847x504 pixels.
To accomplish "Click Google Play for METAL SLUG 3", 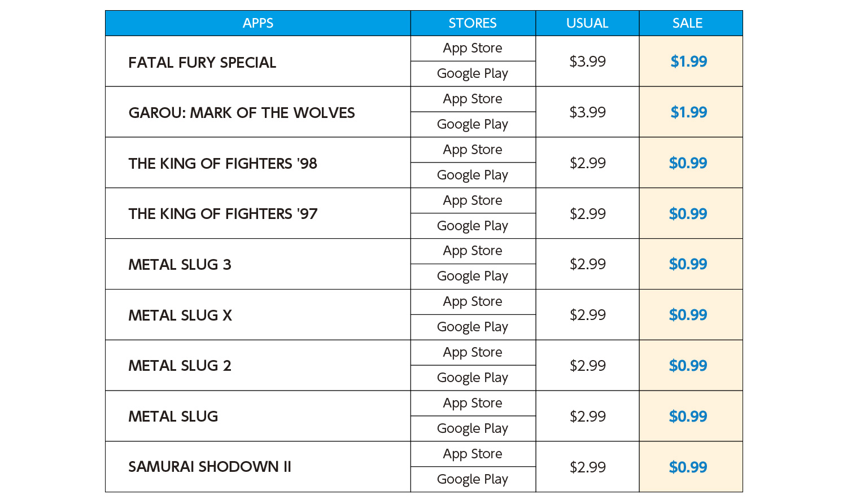I will (x=473, y=277).
